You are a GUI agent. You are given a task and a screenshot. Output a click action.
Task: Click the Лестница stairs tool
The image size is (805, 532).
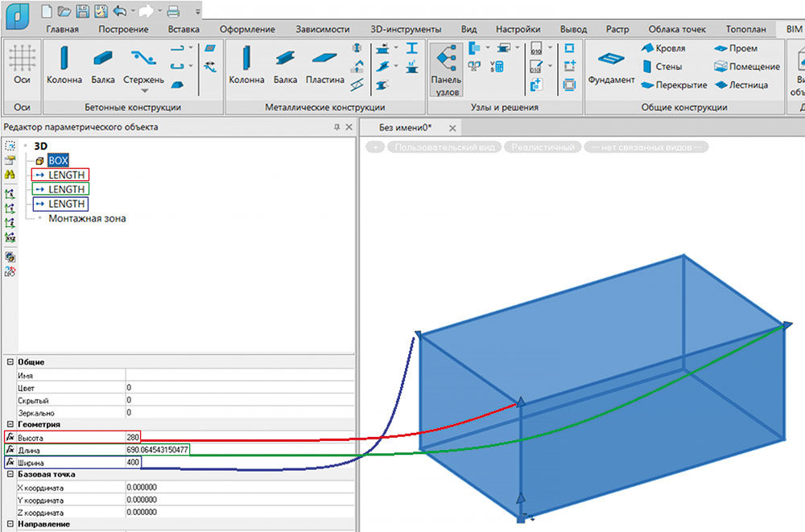tap(740, 85)
